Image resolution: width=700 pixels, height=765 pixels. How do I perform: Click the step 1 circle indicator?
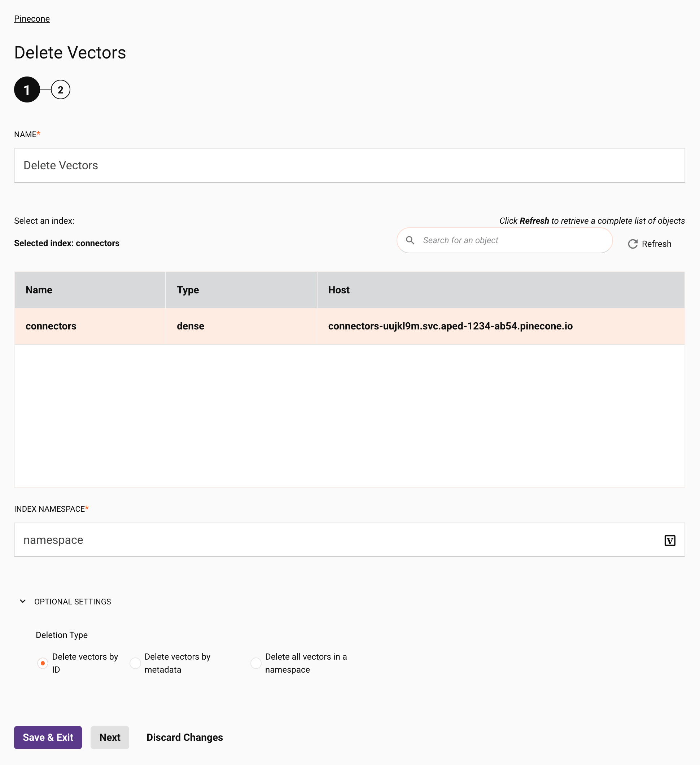(x=27, y=90)
